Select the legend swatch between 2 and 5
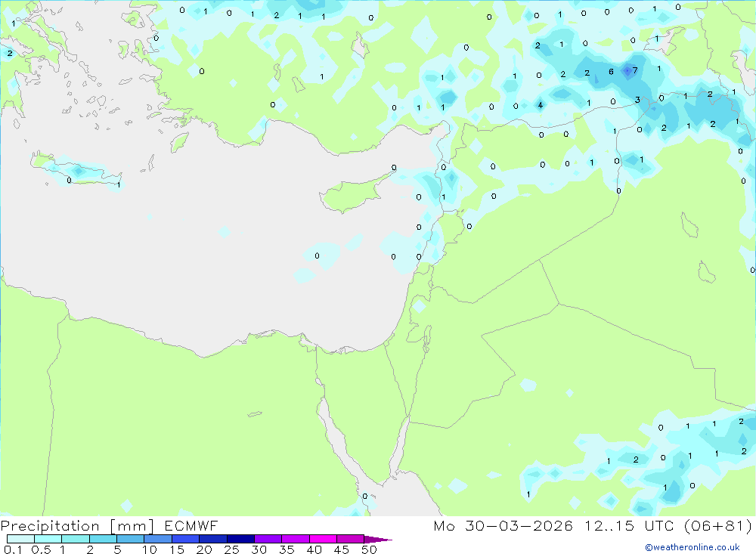 click(103, 539)
